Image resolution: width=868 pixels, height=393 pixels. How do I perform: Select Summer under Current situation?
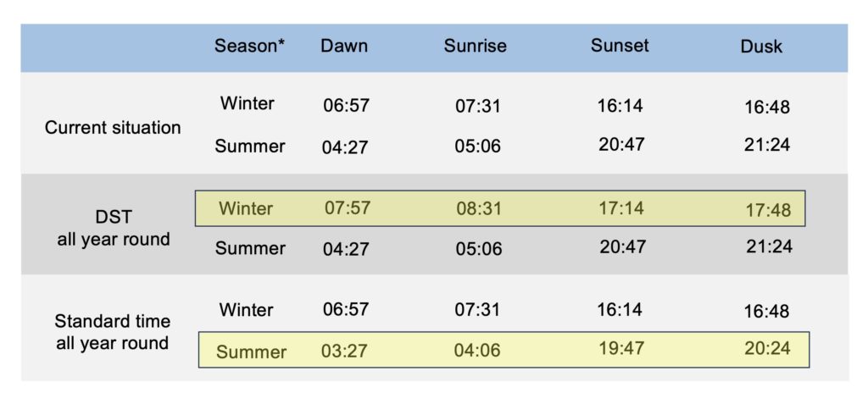click(x=250, y=146)
